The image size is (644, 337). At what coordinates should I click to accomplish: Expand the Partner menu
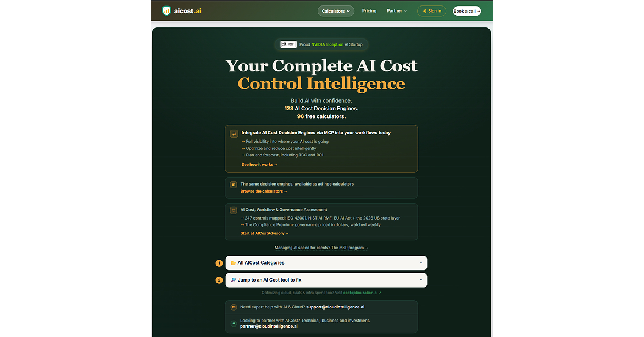pyautogui.click(x=396, y=11)
